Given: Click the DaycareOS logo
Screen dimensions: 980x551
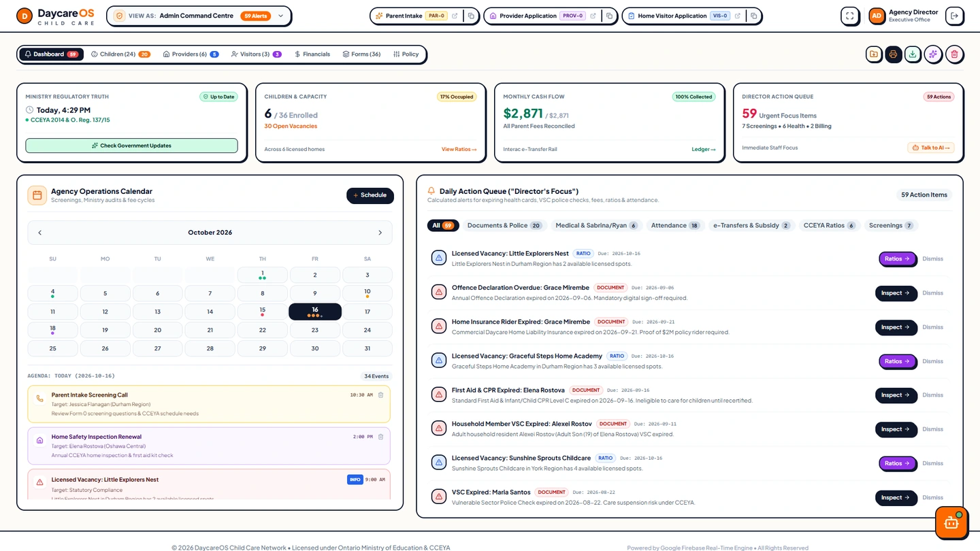Looking at the screenshot, I should (57, 16).
